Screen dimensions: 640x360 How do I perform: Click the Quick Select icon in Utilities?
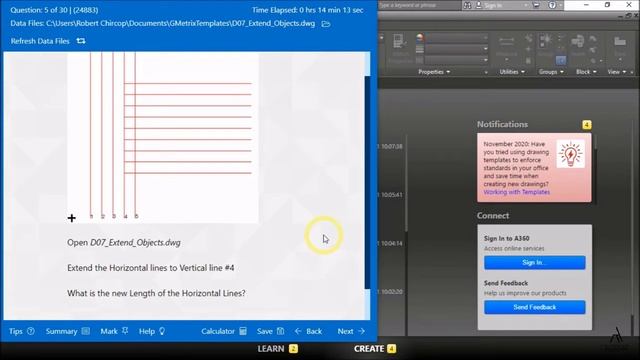(x=529, y=38)
